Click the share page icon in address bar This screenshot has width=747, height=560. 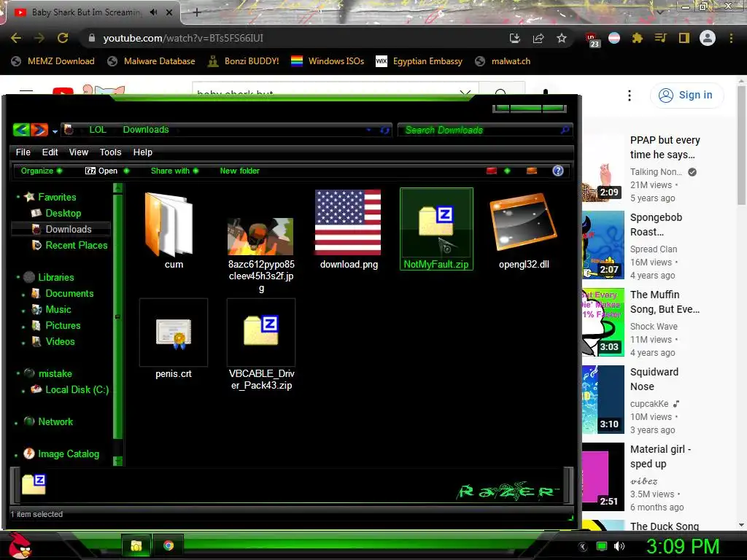click(538, 38)
